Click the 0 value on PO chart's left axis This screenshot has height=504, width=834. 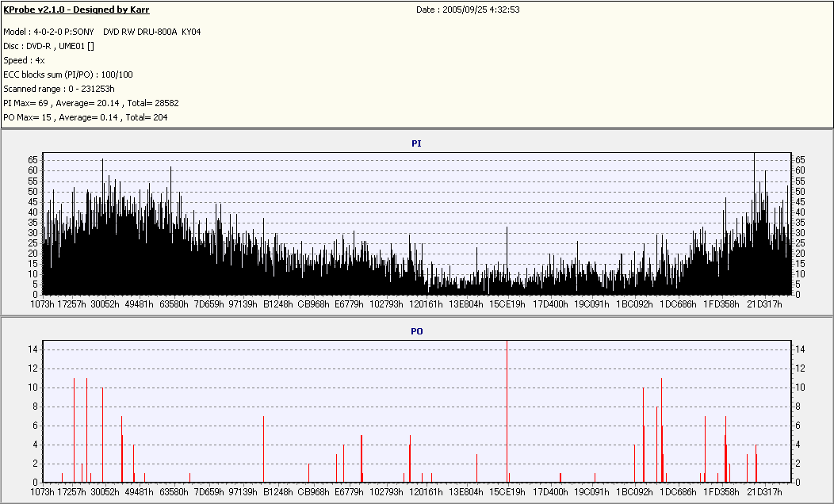point(35,482)
